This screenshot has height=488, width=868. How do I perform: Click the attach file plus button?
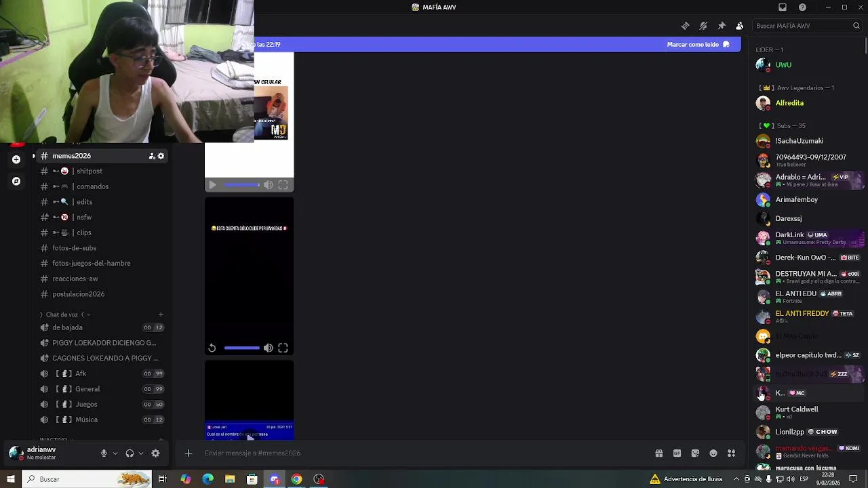pos(189,453)
